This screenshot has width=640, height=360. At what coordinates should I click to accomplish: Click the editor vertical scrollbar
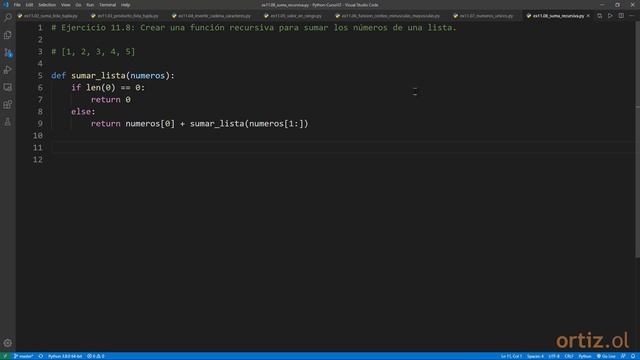tap(637, 139)
